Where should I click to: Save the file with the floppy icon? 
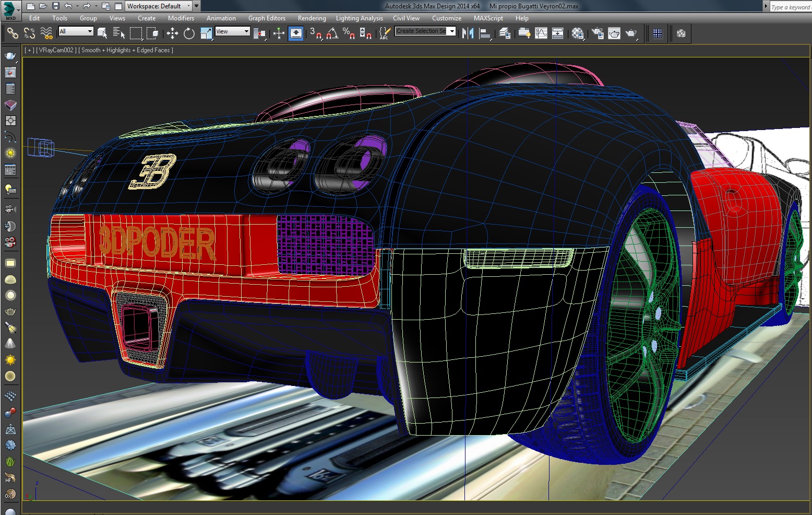pos(55,6)
